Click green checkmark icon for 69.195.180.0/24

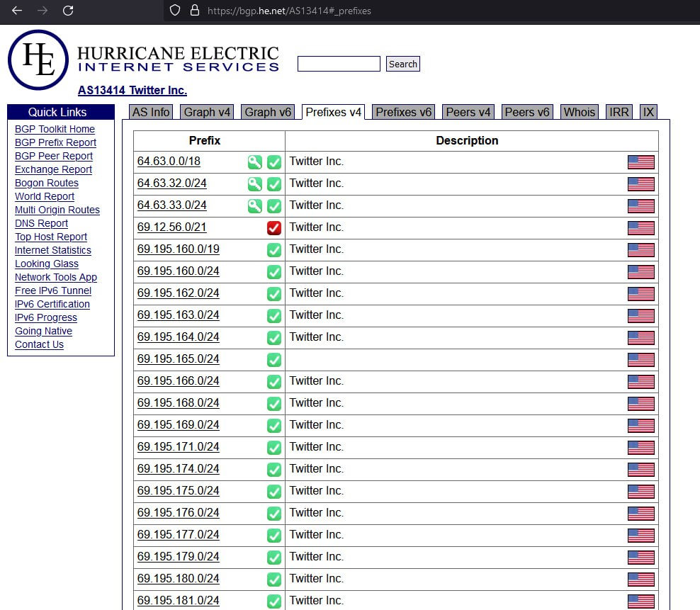coord(274,580)
